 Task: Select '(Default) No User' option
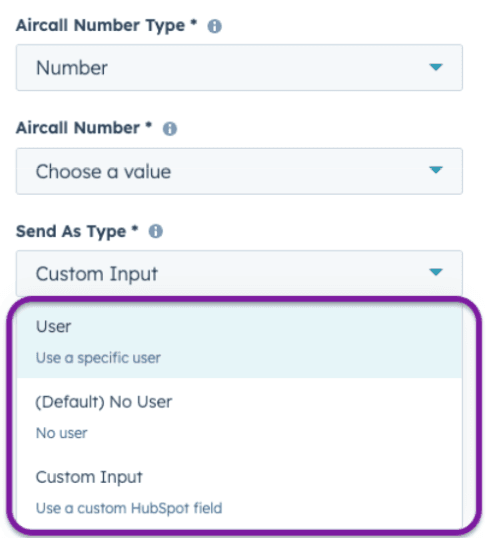[239, 417]
